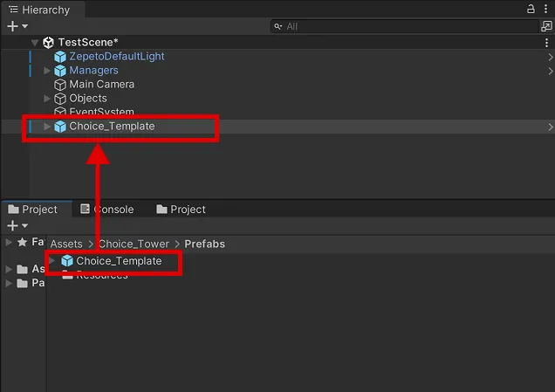The width and height of the screenshot is (555, 392).
Task: Select Choice_Template in the Hierarchy
Action: pos(112,126)
